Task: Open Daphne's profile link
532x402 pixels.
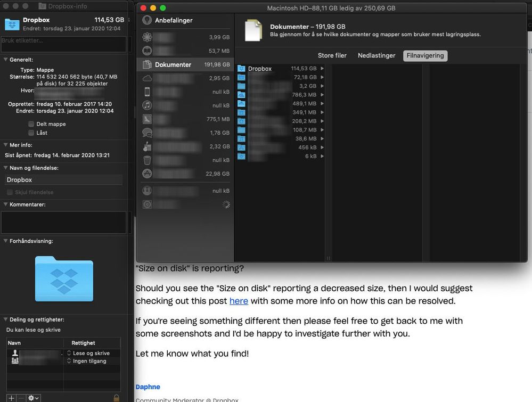Action: [148, 387]
